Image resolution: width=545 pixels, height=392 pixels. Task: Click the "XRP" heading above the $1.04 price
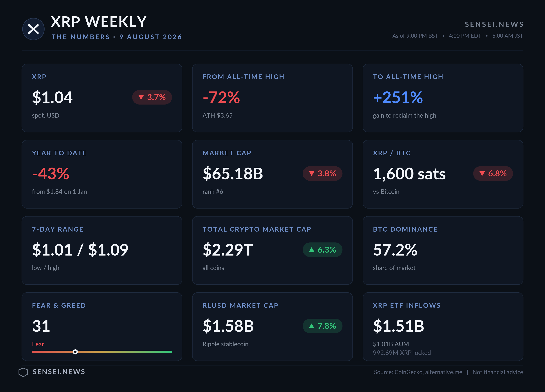pyautogui.click(x=39, y=77)
